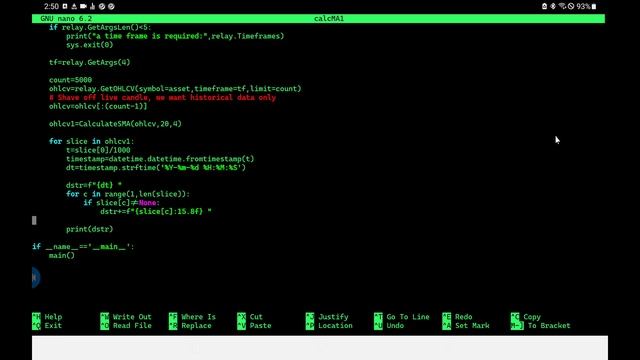Click the 'a time frame is required' print line
640x360 pixels.
[175, 36]
